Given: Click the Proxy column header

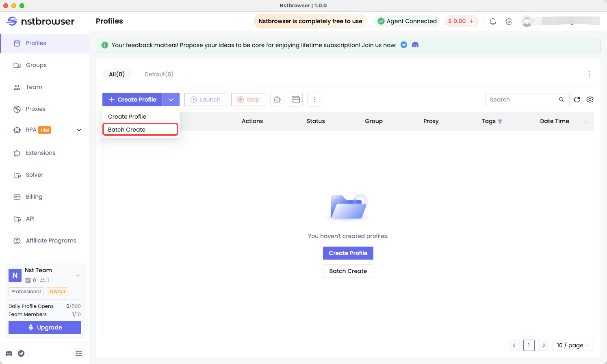Looking at the screenshot, I should [431, 121].
